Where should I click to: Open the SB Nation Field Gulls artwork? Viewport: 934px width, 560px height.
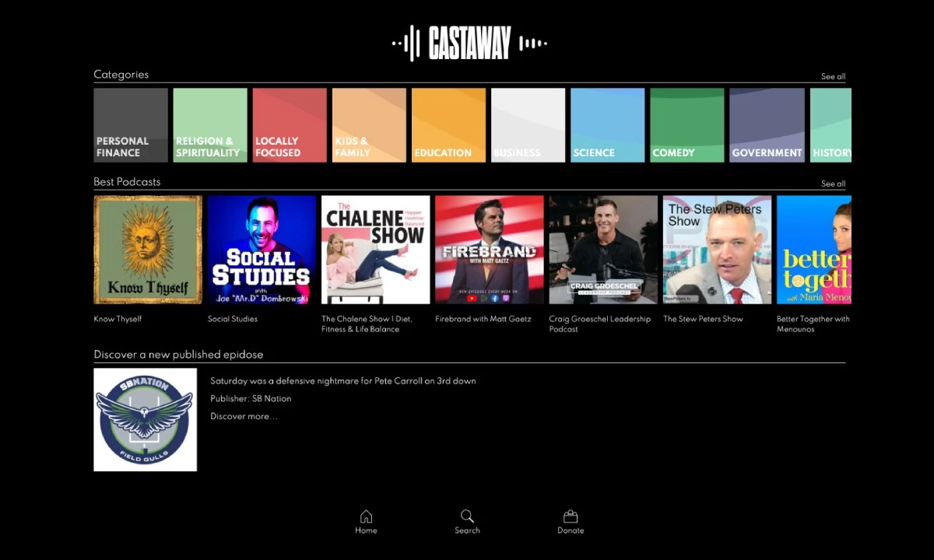pos(146,420)
